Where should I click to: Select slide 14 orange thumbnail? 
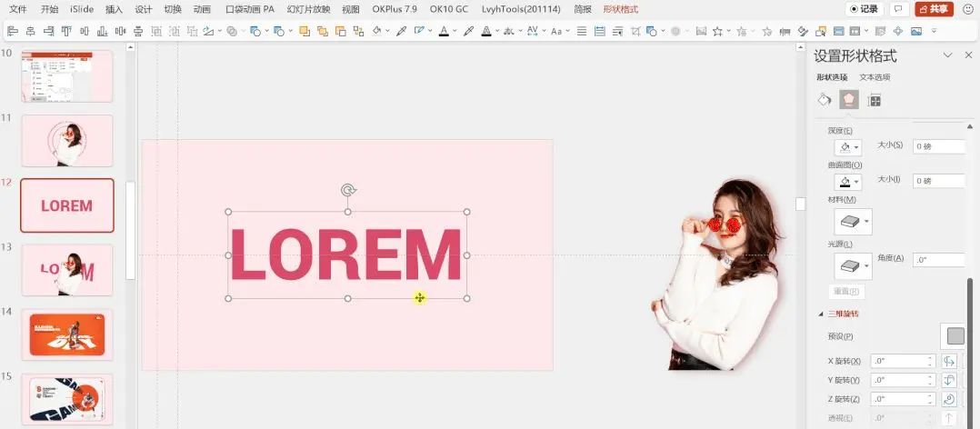pos(67,334)
